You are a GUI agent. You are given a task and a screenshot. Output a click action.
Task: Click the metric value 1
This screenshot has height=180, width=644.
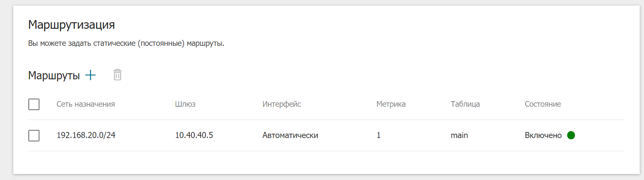(378, 135)
